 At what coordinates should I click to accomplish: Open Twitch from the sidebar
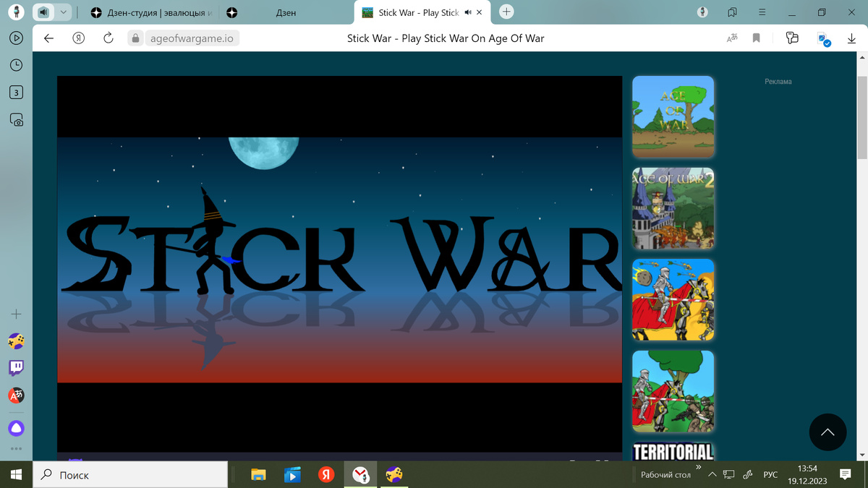[16, 368]
